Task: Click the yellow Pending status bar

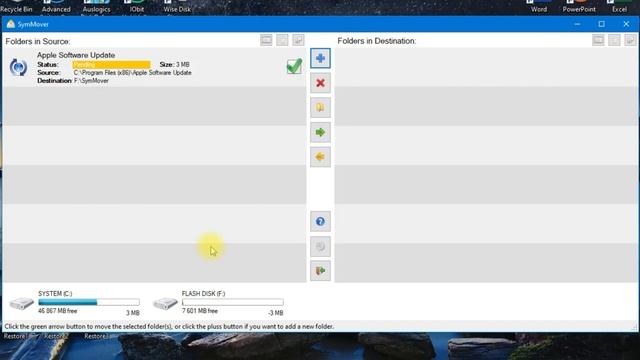Action: pos(111,64)
